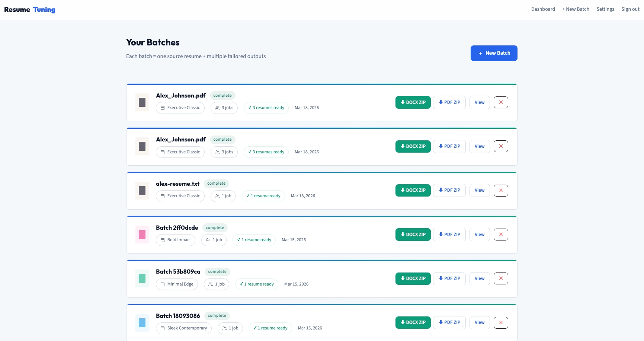Click the complete badge on Batch 18093086
This screenshot has height=341, width=644.
tap(217, 316)
